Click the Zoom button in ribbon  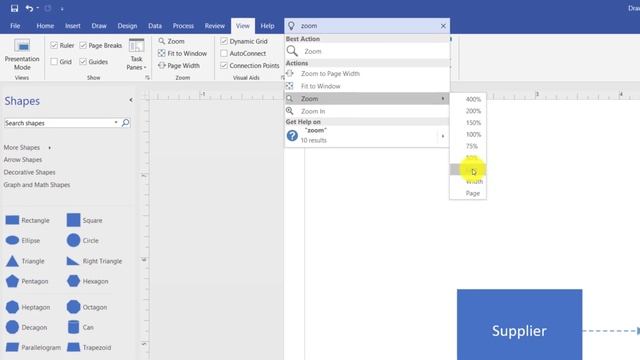171,41
